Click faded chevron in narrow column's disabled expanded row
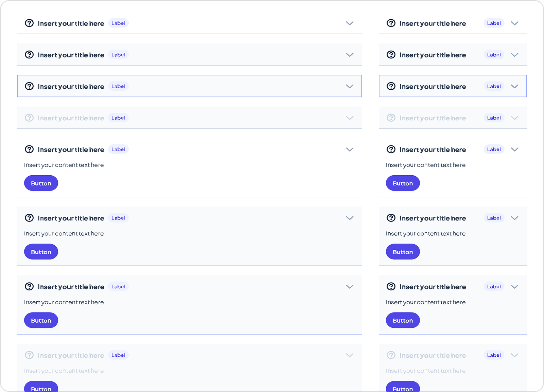544x392 pixels. coord(514,356)
